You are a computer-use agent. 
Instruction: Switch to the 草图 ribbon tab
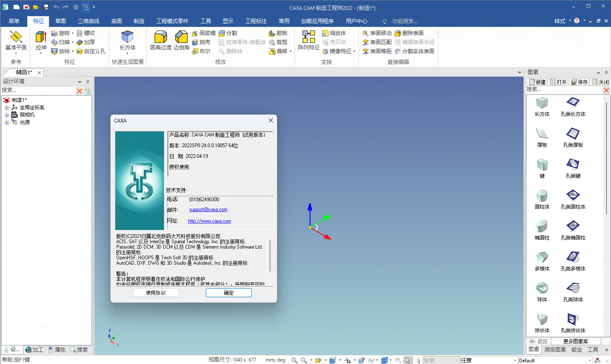pyautogui.click(x=61, y=21)
